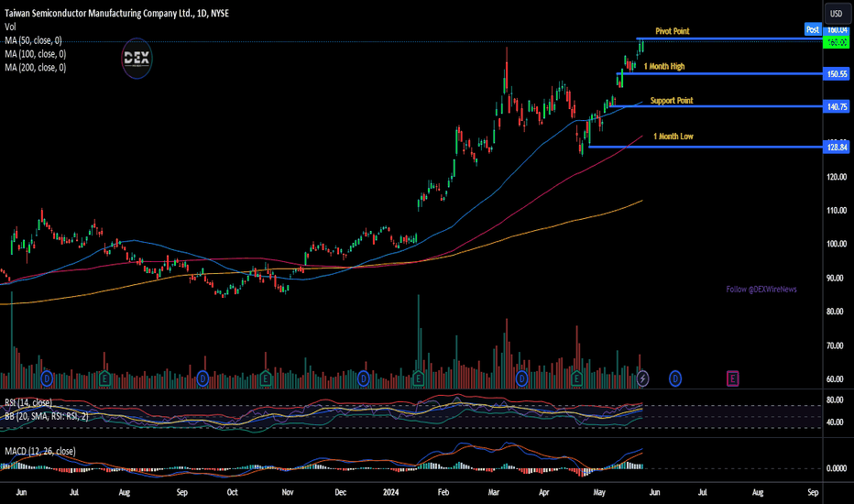The width and height of the screenshot is (854, 504).
Task: Click the Post market label
Action: pyautogui.click(x=813, y=29)
